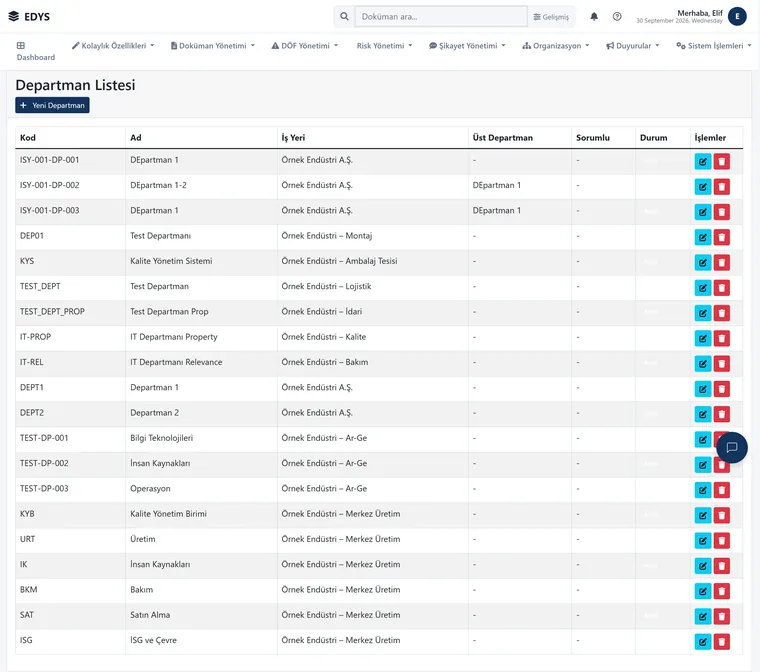Image resolution: width=760 pixels, height=672 pixels.
Task: Delete the IK department row
Action: point(721,566)
